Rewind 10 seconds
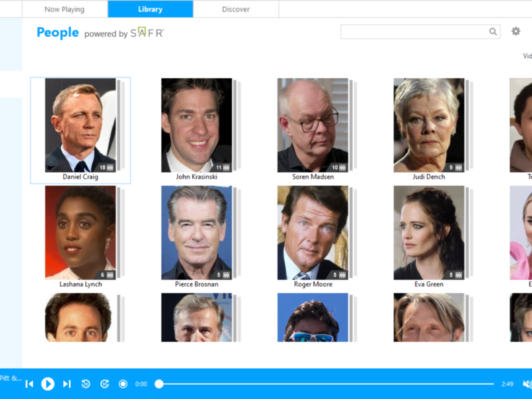Screen dimensions: 532x399 point(86,384)
